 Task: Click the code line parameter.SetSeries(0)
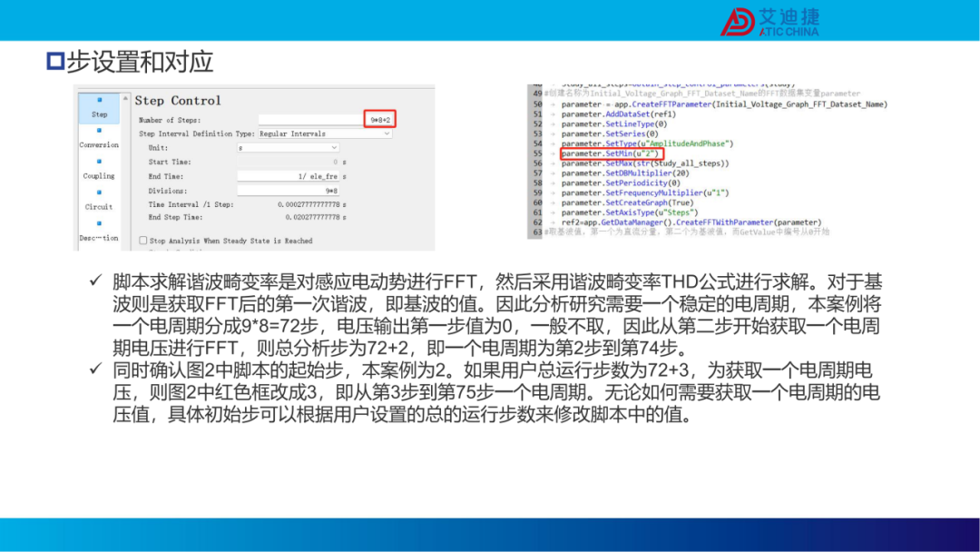[x=610, y=133]
